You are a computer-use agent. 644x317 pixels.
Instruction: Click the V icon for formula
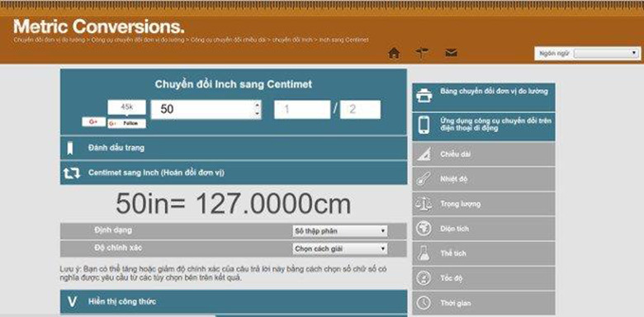pyautogui.click(x=72, y=302)
